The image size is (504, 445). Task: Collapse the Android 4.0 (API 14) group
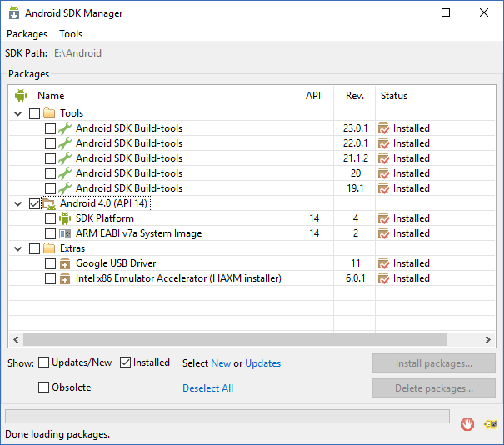coord(18,203)
